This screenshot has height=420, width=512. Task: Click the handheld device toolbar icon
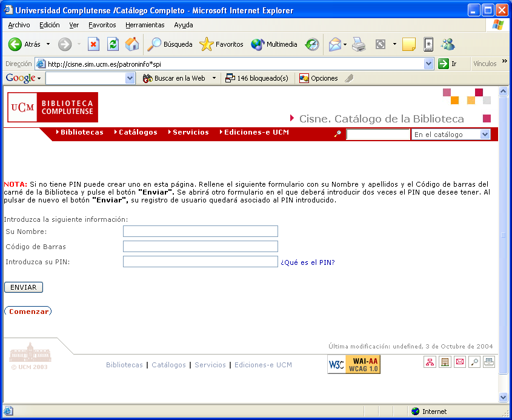coord(428,44)
